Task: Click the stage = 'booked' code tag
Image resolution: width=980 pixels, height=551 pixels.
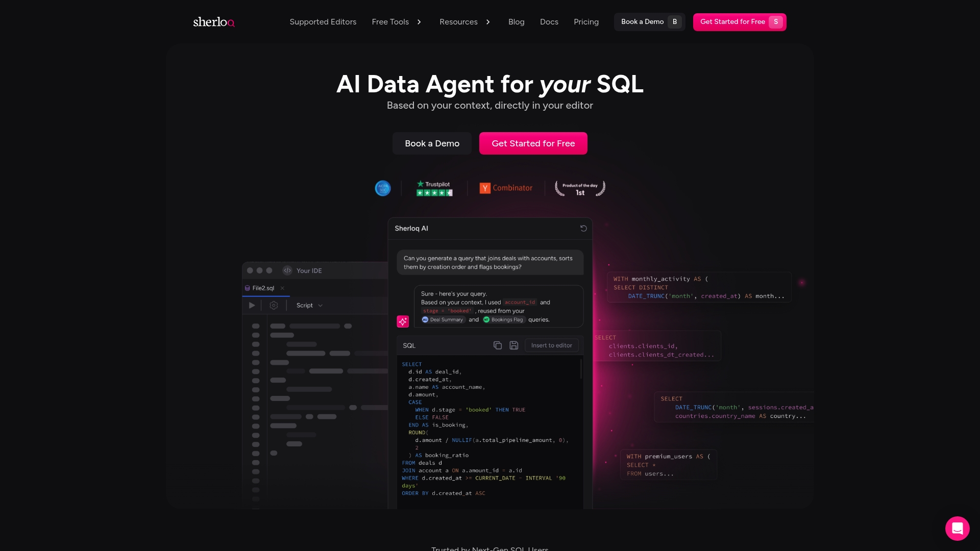Action: [x=447, y=311]
